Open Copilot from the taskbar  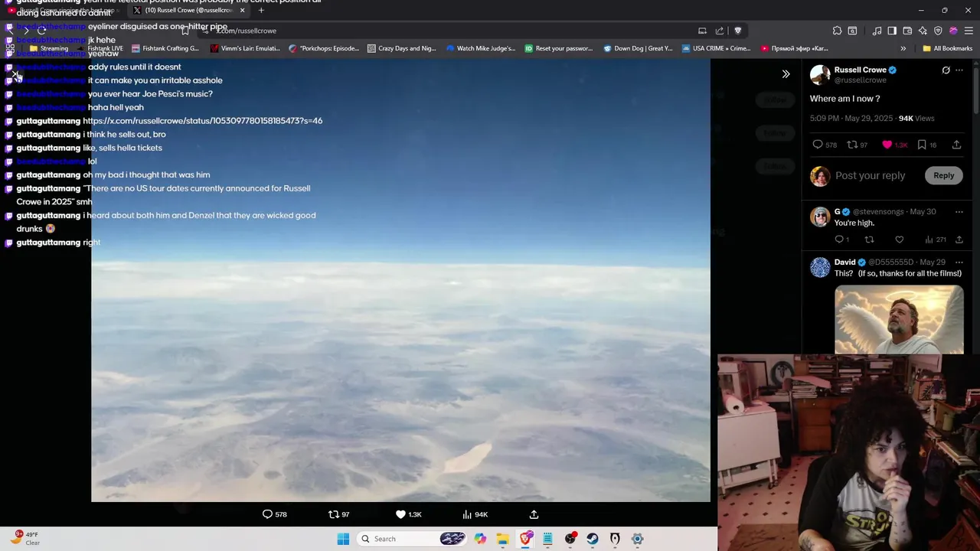coord(480,539)
